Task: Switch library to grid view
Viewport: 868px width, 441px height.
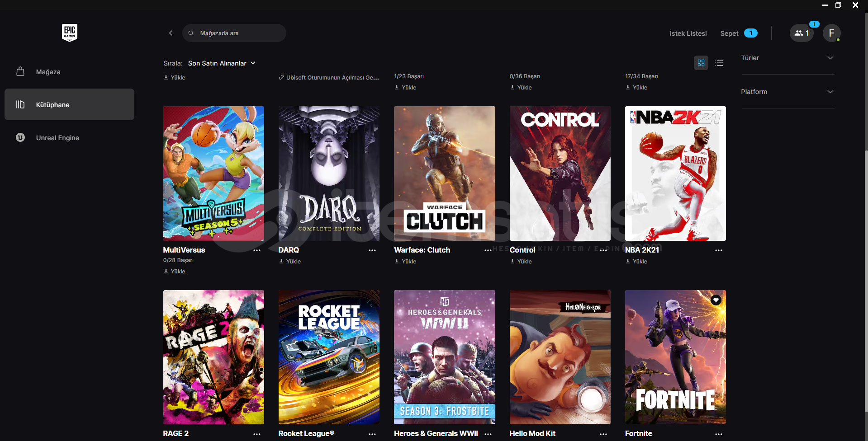Action: coord(701,63)
